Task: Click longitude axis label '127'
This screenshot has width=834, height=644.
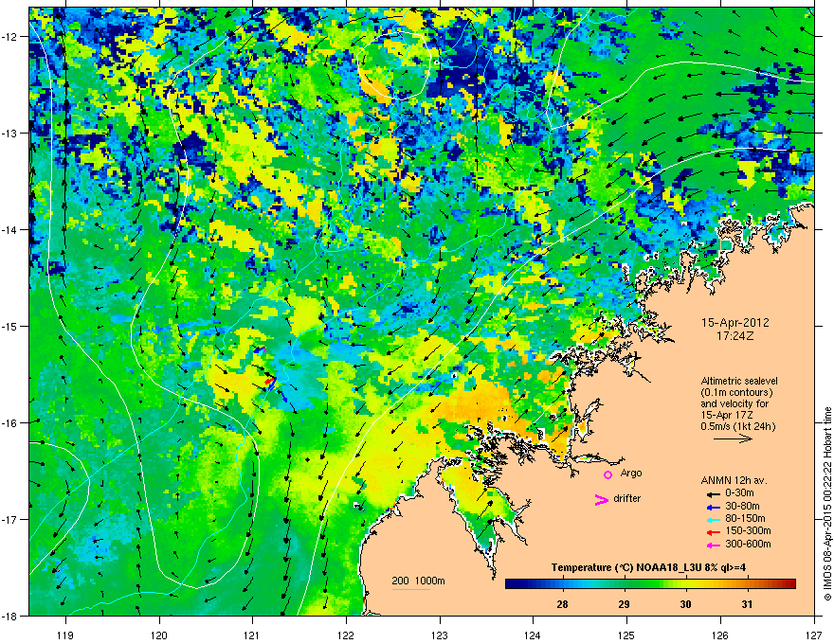Action: 814,635
